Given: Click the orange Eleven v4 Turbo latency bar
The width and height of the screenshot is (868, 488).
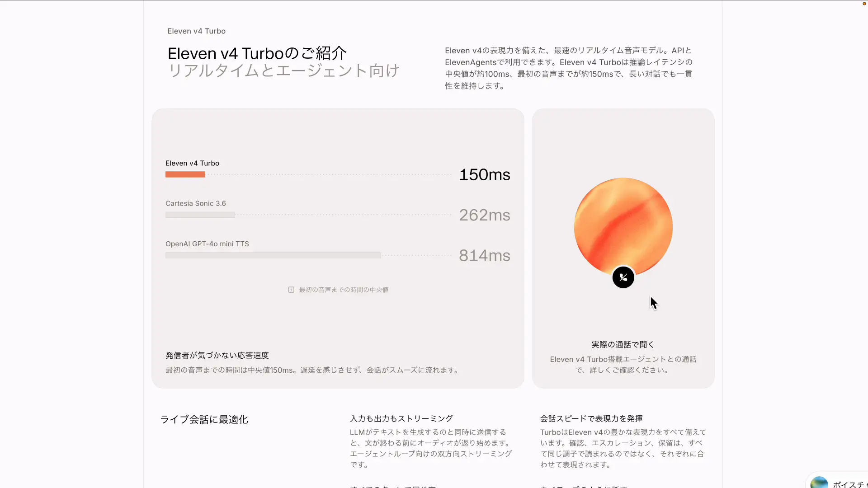Looking at the screenshot, I should 185,174.
